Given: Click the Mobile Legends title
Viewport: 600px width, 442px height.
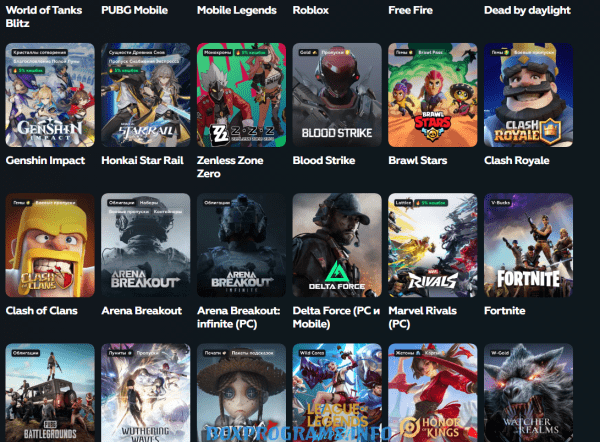Looking at the screenshot, I should click(x=236, y=10).
